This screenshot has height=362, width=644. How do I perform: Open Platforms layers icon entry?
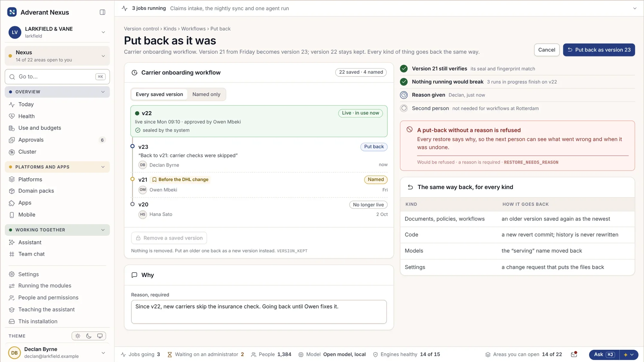pos(12,179)
